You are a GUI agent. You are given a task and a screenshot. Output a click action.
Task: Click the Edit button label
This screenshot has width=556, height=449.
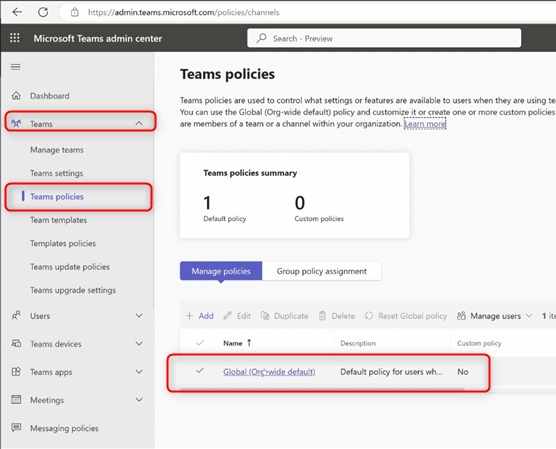coord(244,316)
